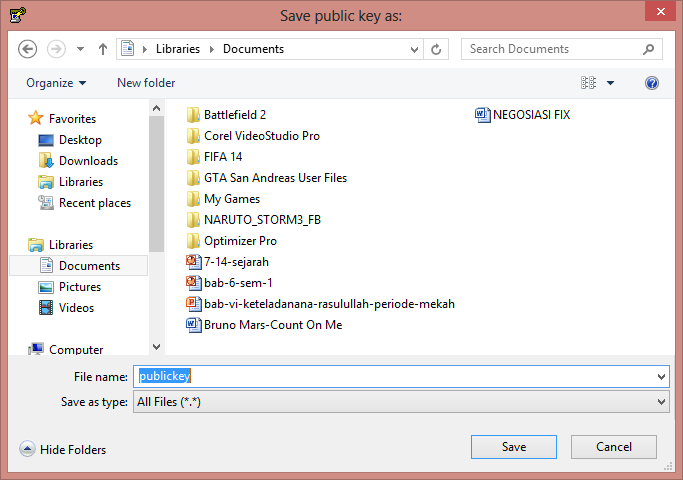Click the Up one level arrow
Image resolution: width=683 pixels, height=480 pixels.
[103, 49]
